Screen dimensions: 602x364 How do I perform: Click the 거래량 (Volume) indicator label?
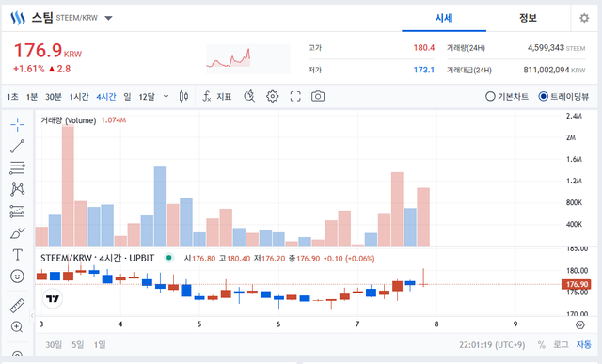coord(69,120)
